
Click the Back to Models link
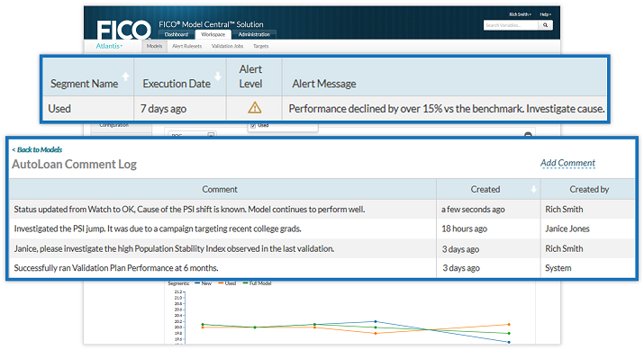(x=37, y=149)
